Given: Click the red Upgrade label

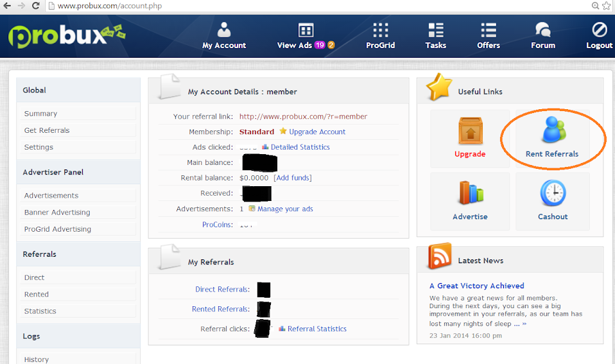Looking at the screenshot, I should pyautogui.click(x=470, y=154).
